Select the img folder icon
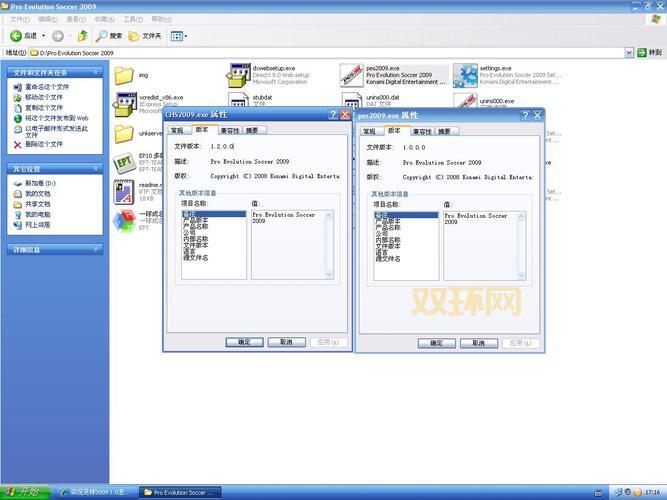Image resolution: width=667 pixels, height=500 pixels. (x=124, y=75)
